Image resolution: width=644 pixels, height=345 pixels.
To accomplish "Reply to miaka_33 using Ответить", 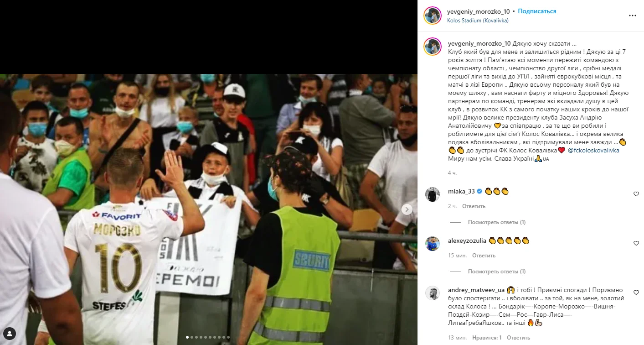I will [474, 206].
